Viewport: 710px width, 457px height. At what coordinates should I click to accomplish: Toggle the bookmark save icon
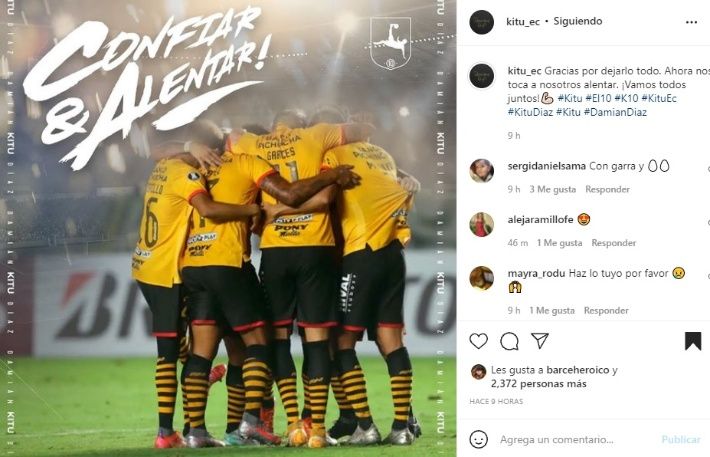[693, 341]
